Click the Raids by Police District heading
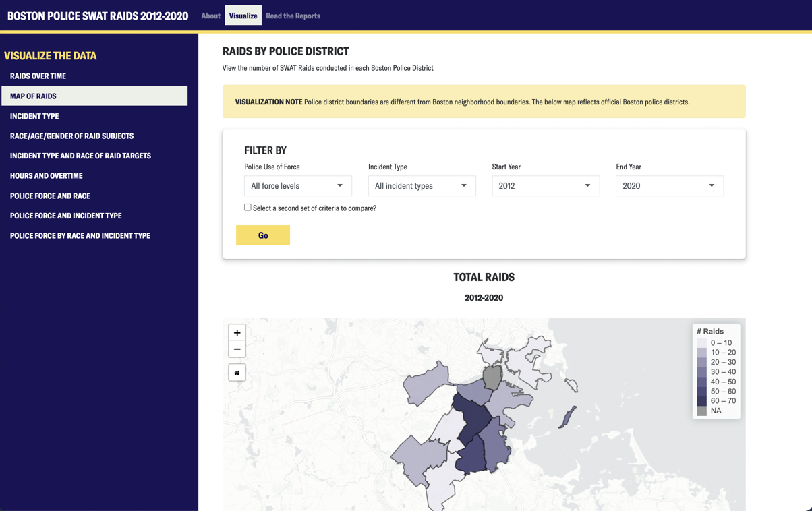The height and width of the screenshot is (511, 812). point(286,51)
